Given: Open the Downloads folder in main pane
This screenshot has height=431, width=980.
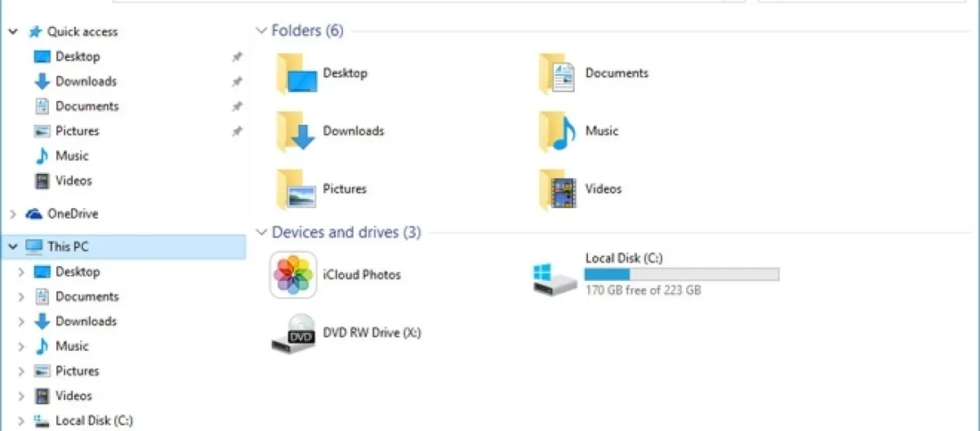Looking at the screenshot, I should [296, 131].
